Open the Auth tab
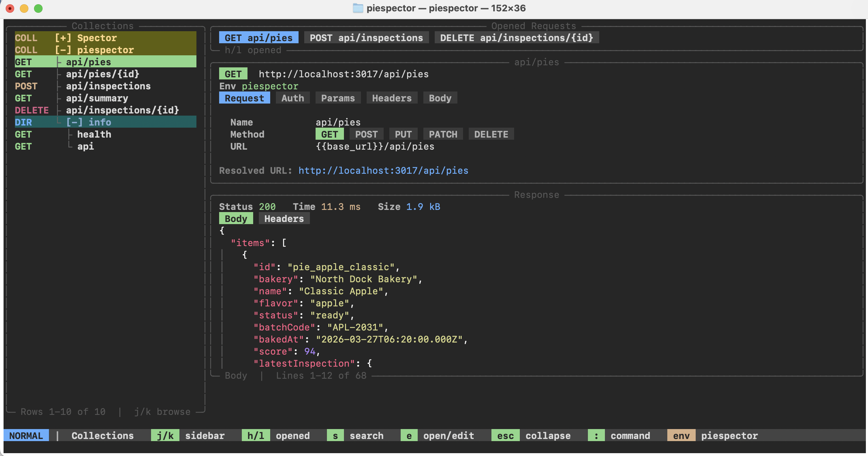868x456 pixels. pos(293,98)
